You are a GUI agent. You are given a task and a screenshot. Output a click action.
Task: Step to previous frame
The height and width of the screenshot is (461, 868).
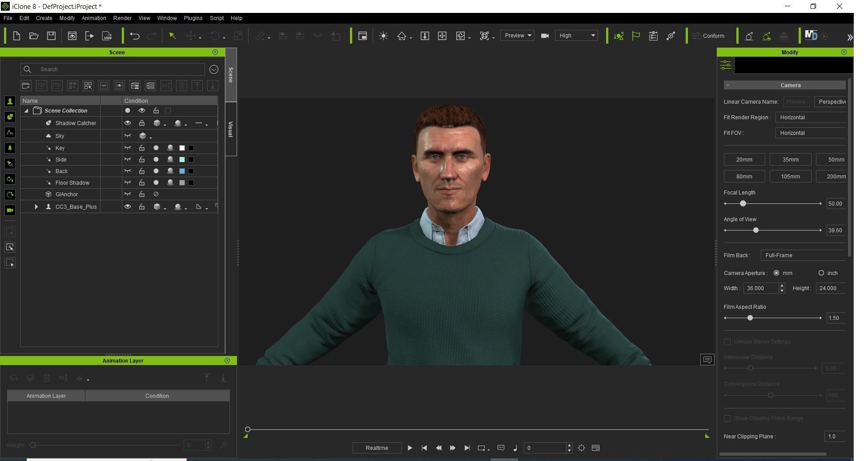pyautogui.click(x=438, y=448)
